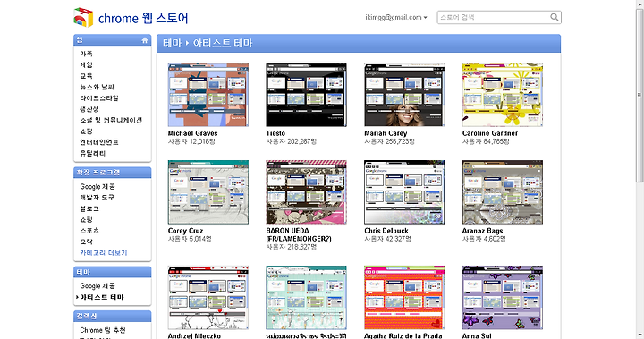Image resolution: width=644 pixels, height=339 pixels.
Task: Expand 카테고리 더보기 link
Action: point(104,253)
